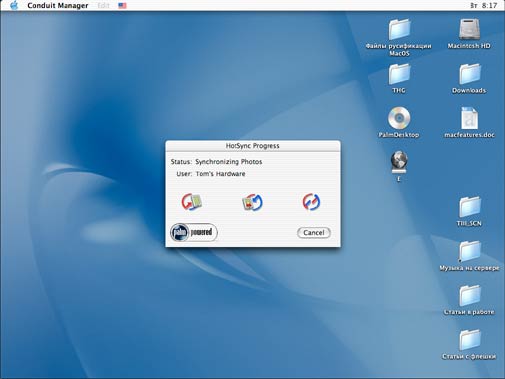Open the Apple menu
The height and width of the screenshot is (379, 505).
(x=14, y=5)
